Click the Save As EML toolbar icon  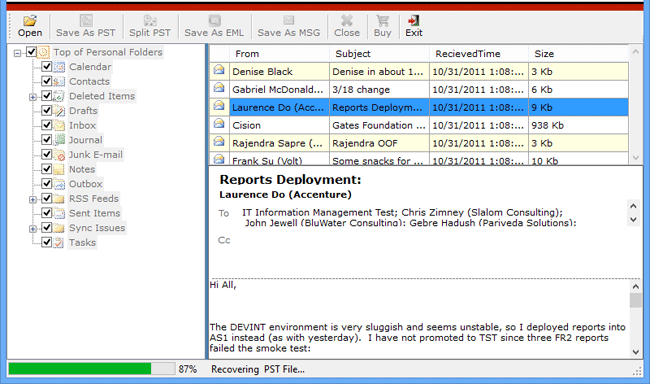214,20
